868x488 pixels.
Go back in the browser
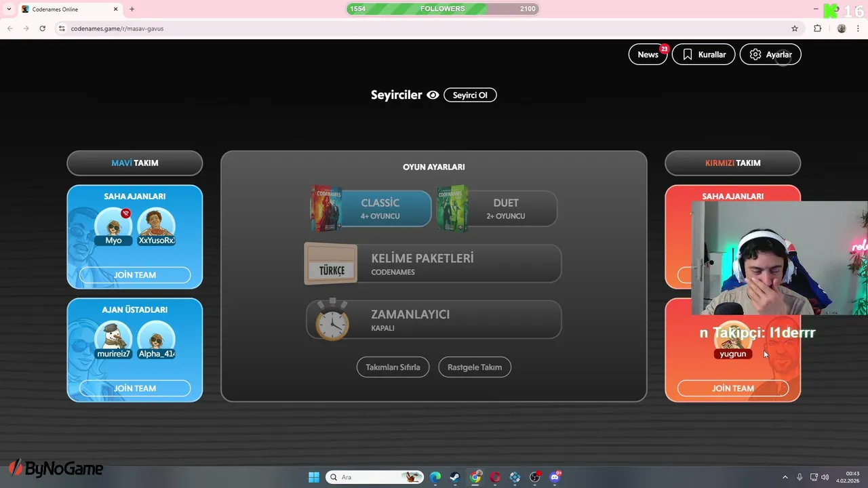click(9, 28)
